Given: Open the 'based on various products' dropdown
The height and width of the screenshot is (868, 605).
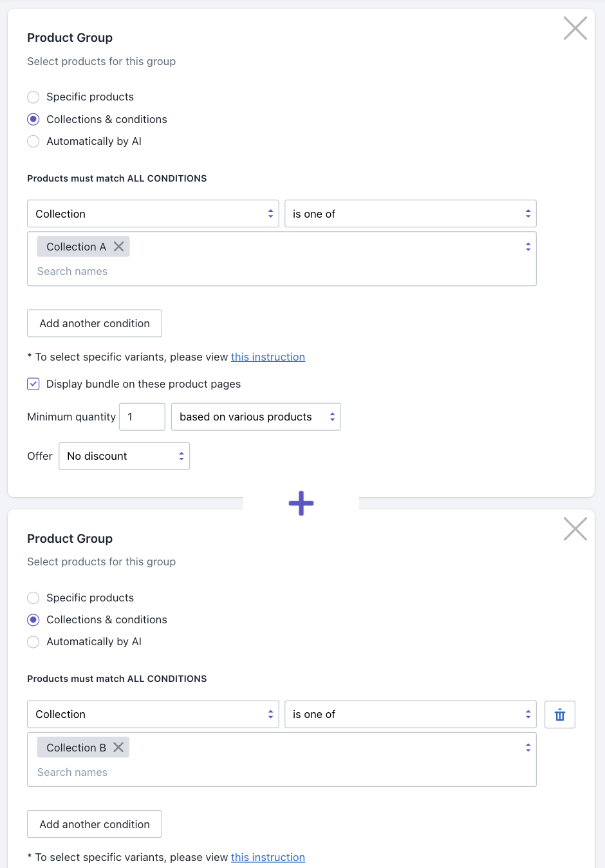Looking at the screenshot, I should 256,417.
